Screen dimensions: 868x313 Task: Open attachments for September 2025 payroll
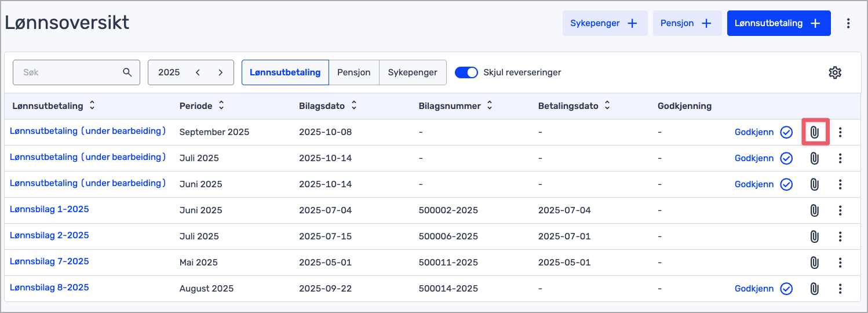click(x=814, y=132)
